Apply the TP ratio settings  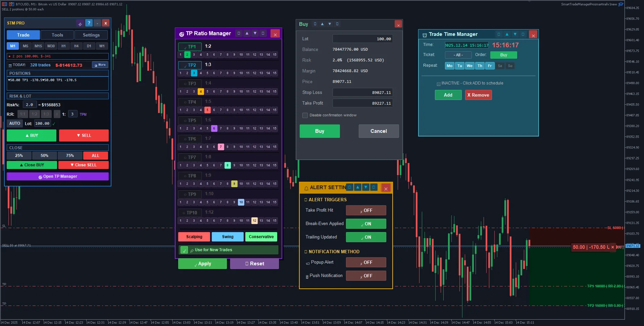click(202, 264)
